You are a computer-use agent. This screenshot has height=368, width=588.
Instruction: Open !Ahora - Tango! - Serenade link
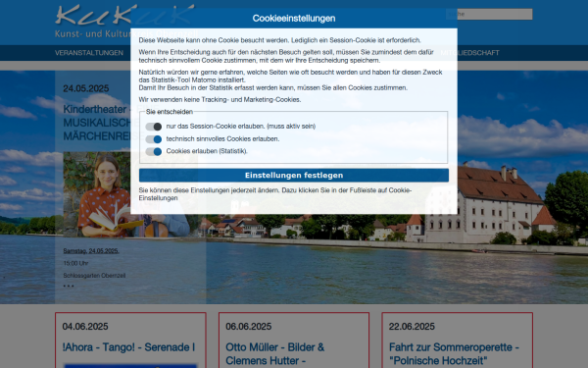coord(128,347)
